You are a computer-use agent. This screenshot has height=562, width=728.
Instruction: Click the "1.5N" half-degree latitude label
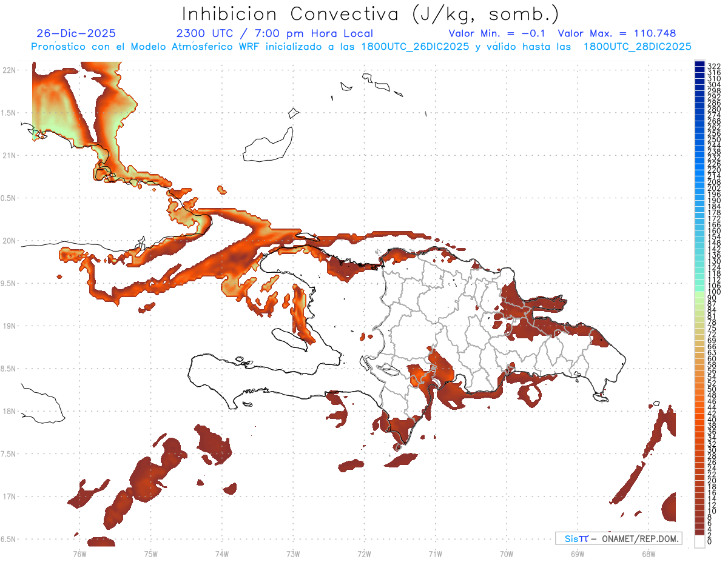click(9, 113)
